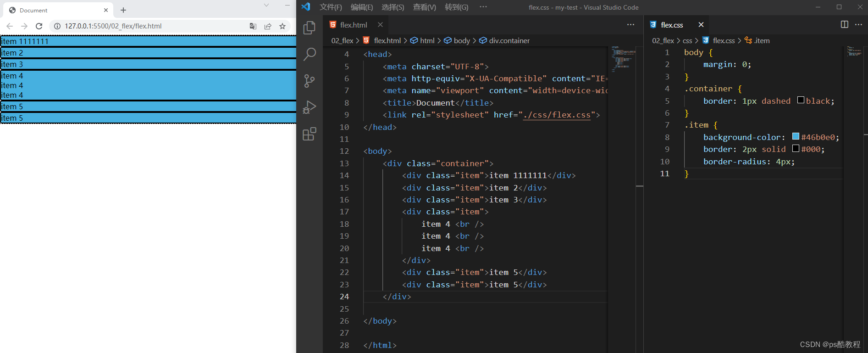View site information icon in address bar
Screen dimensions: 868x353
coord(57,26)
